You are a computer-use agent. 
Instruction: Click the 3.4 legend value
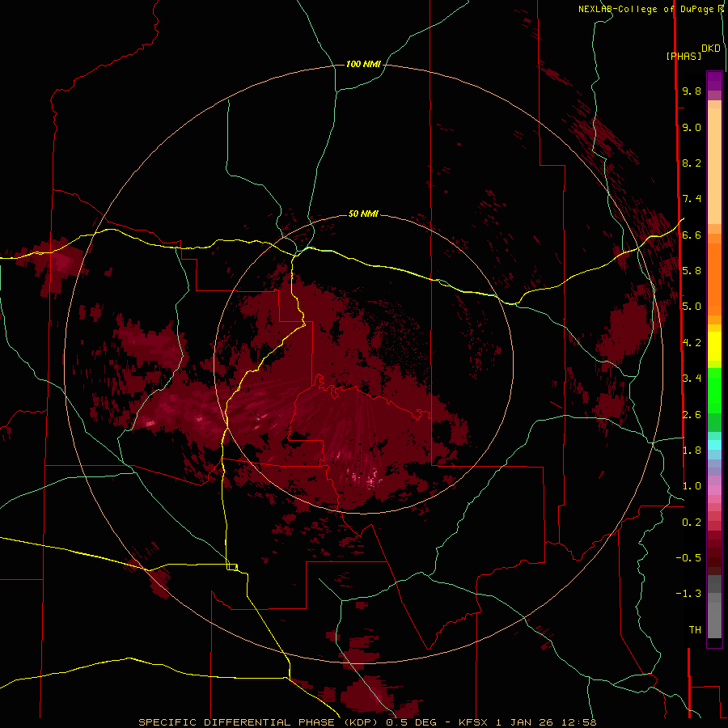point(692,379)
